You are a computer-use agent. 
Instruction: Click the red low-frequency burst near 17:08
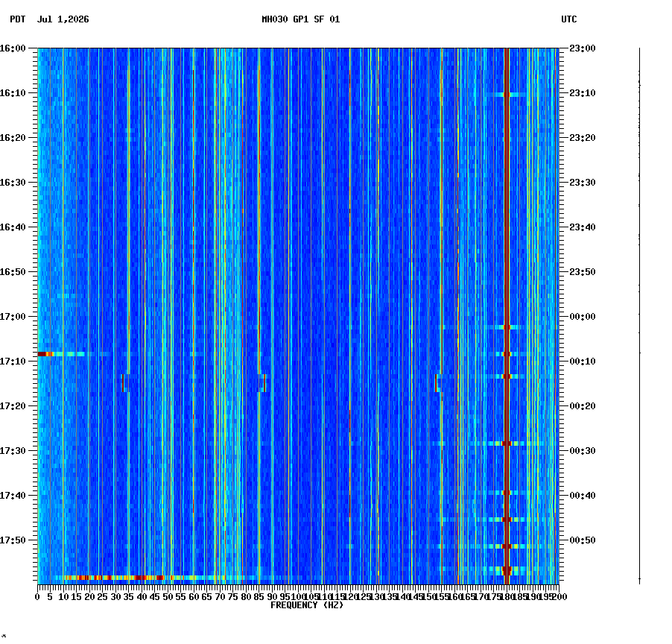click(x=45, y=354)
